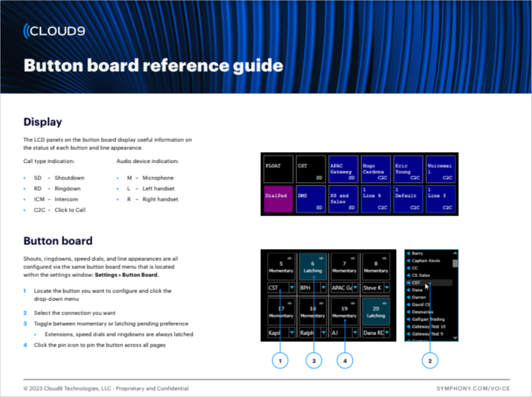The height and width of the screenshot is (397, 532).
Task: Click the "Button board reference guide" title
Action: pos(153,65)
